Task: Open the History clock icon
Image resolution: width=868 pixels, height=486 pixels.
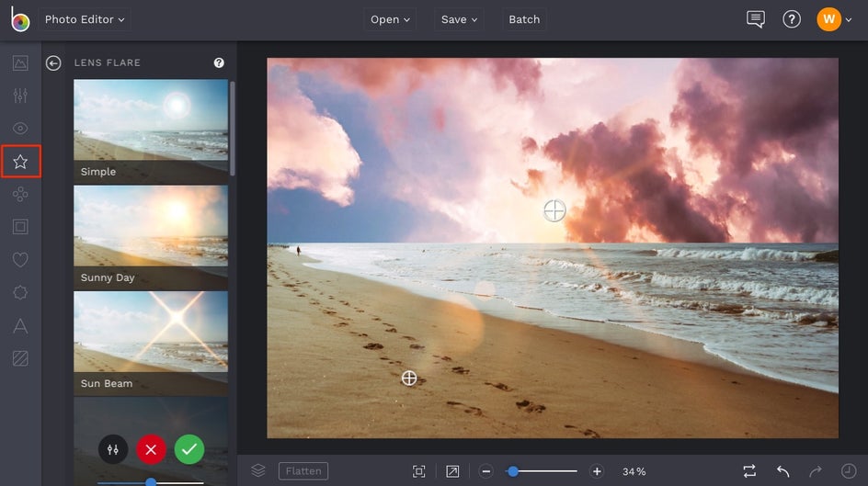Action: click(x=849, y=471)
